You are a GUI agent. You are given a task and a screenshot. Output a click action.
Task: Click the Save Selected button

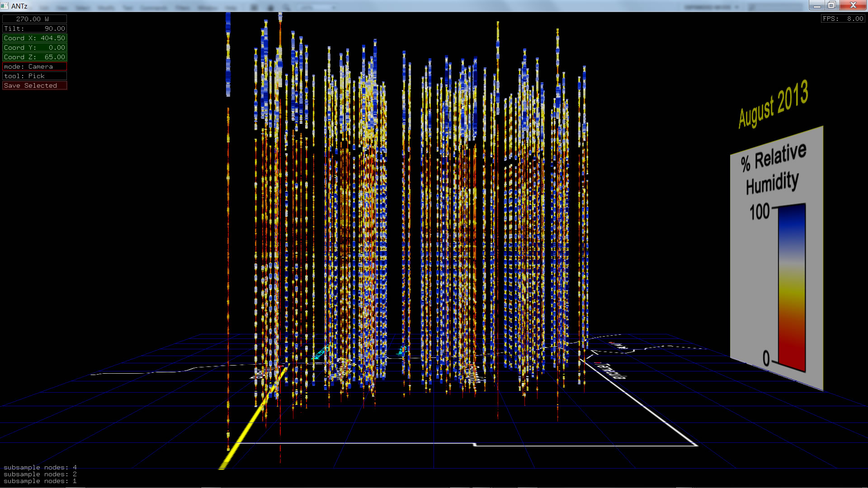34,85
